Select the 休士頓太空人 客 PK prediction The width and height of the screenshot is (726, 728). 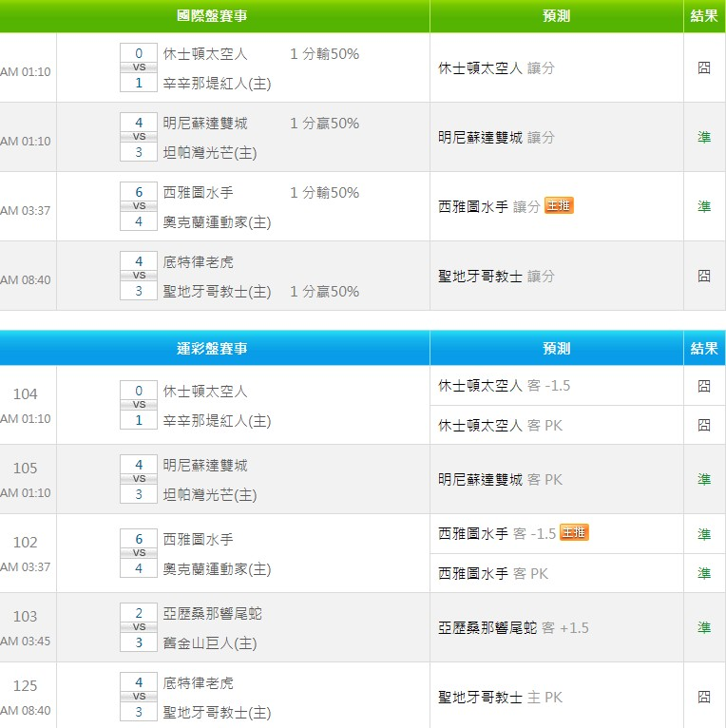point(500,425)
